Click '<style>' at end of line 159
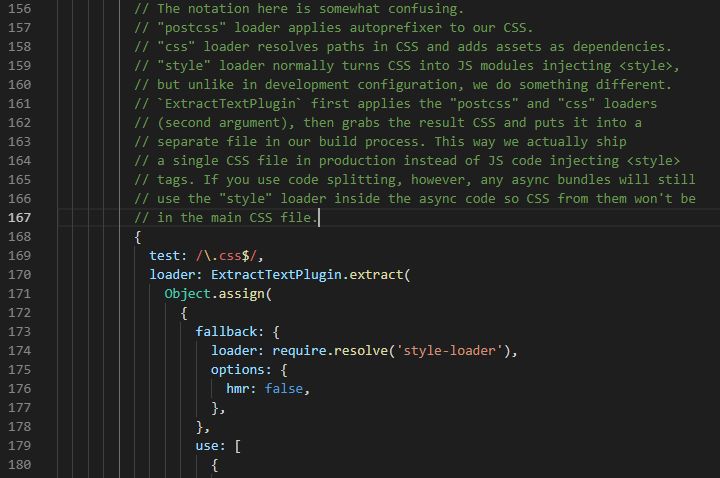This screenshot has width=720, height=478. [646, 66]
